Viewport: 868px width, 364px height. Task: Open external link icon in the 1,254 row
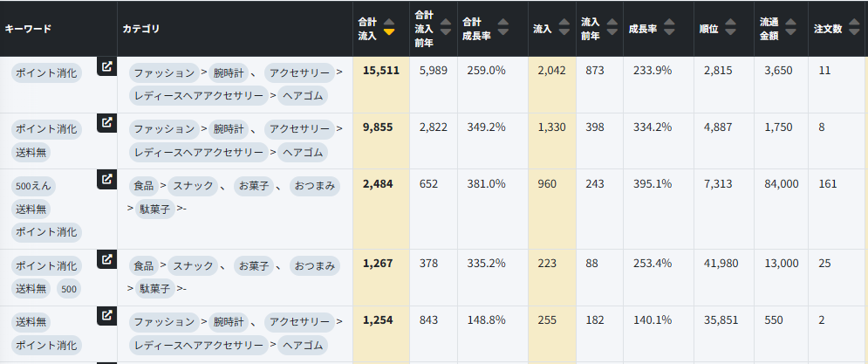pos(106,315)
